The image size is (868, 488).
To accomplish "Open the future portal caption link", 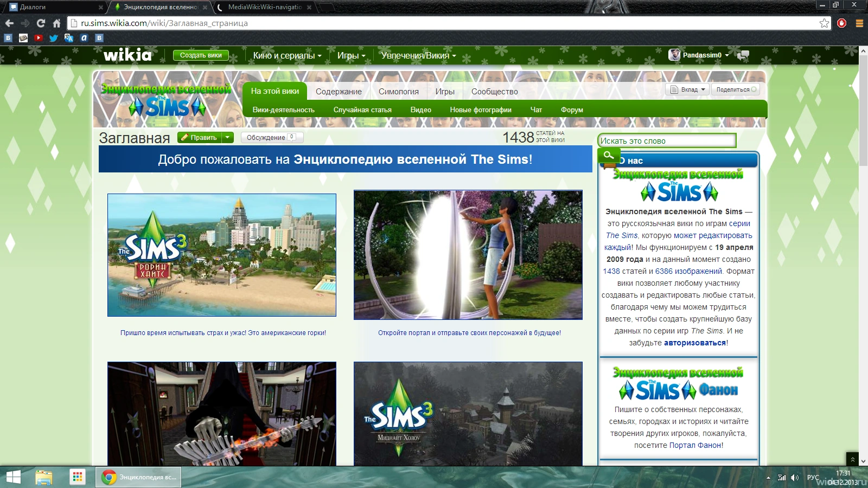I will click(469, 333).
